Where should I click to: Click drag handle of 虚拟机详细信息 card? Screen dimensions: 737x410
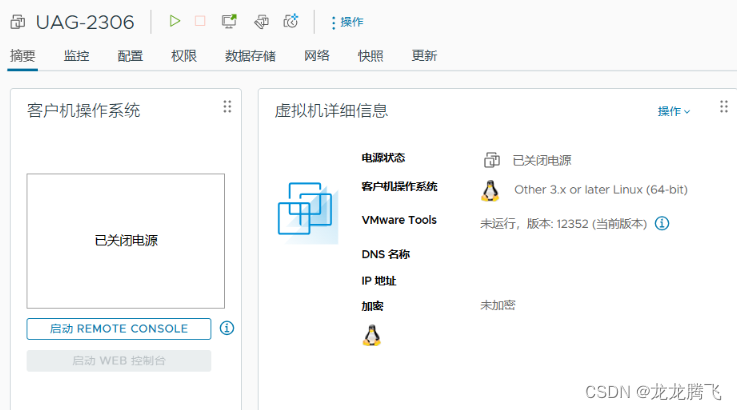[724, 107]
